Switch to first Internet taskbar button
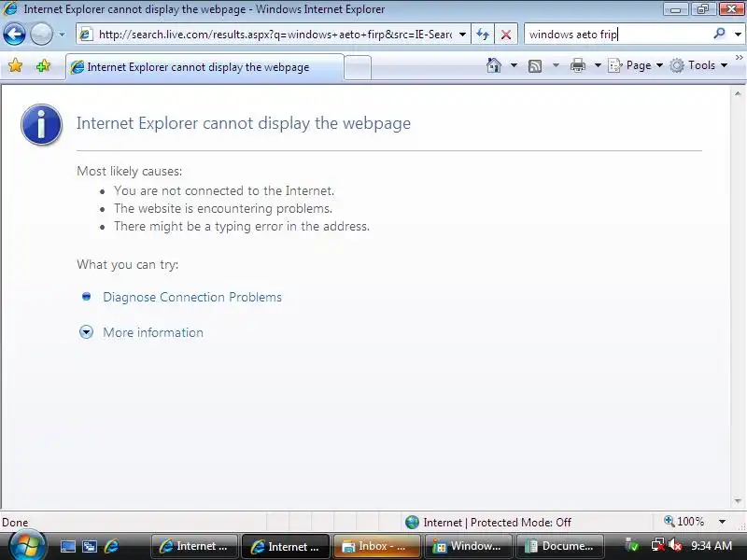Screen dimensions: 747x560 [x=194, y=546]
